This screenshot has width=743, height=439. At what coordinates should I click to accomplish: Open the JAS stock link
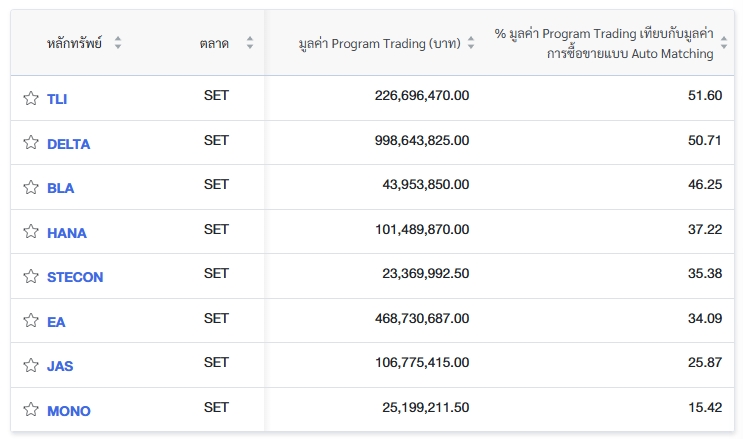tap(60, 366)
